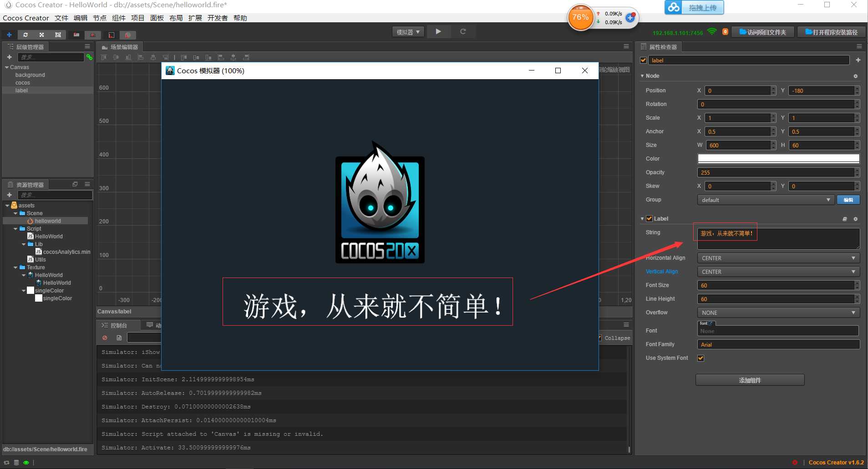Select cocosAnalytics.min script asset
The image size is (868, 469).
[x=66, y=252]
